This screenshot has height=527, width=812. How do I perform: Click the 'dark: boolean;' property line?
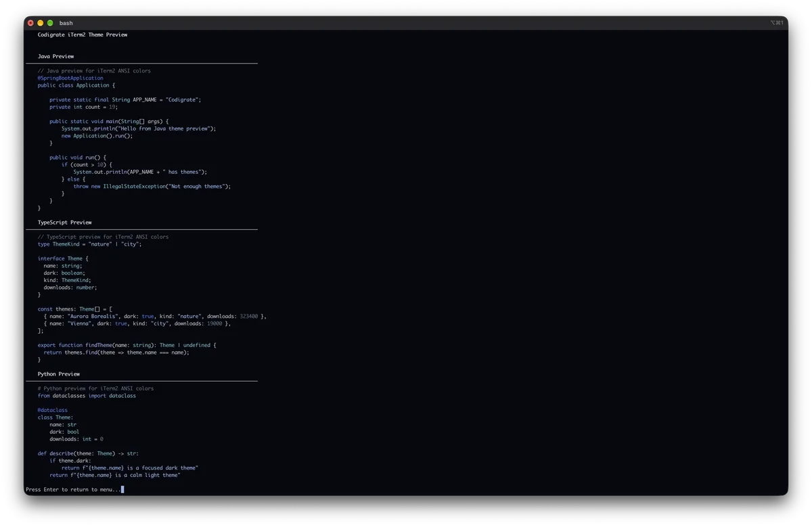65,273
